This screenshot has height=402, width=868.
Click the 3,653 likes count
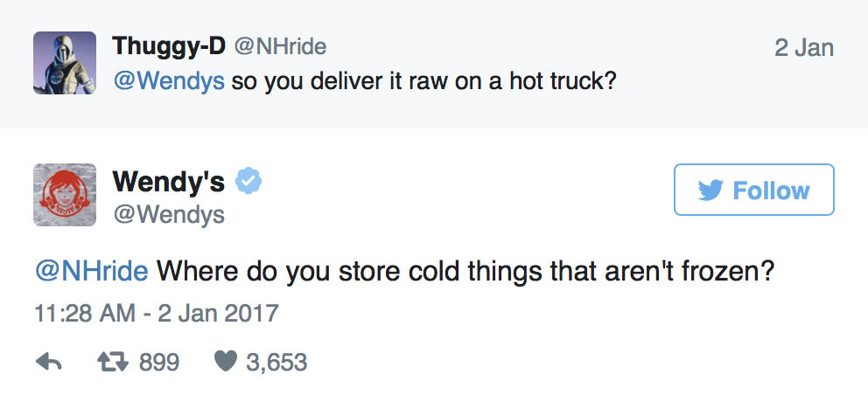276,362
